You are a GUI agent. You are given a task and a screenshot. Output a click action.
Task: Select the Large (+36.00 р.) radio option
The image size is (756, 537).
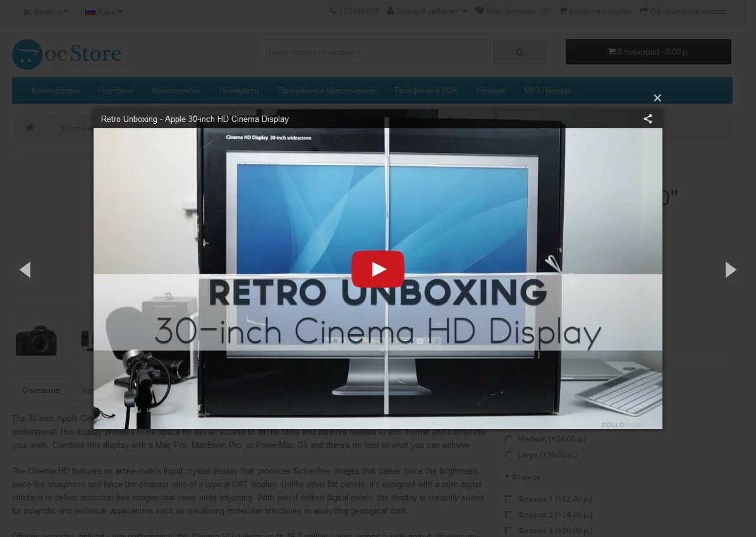tap(508, 455)
